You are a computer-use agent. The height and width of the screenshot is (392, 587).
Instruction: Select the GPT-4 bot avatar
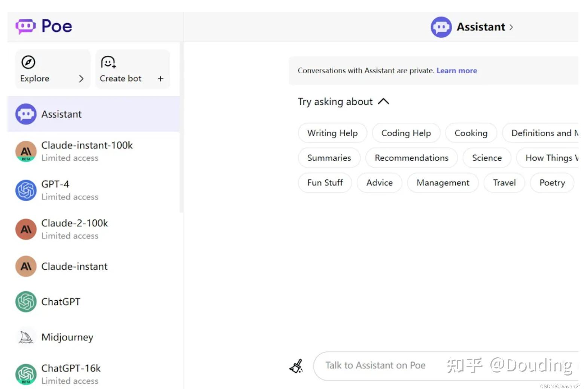point(26,190)
